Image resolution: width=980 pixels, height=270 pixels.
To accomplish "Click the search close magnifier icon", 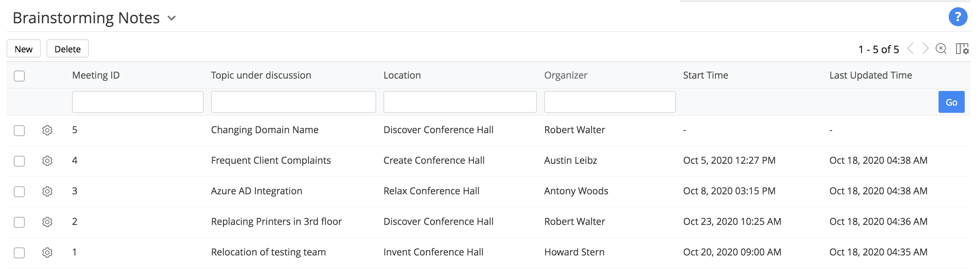I will [941, 49].
